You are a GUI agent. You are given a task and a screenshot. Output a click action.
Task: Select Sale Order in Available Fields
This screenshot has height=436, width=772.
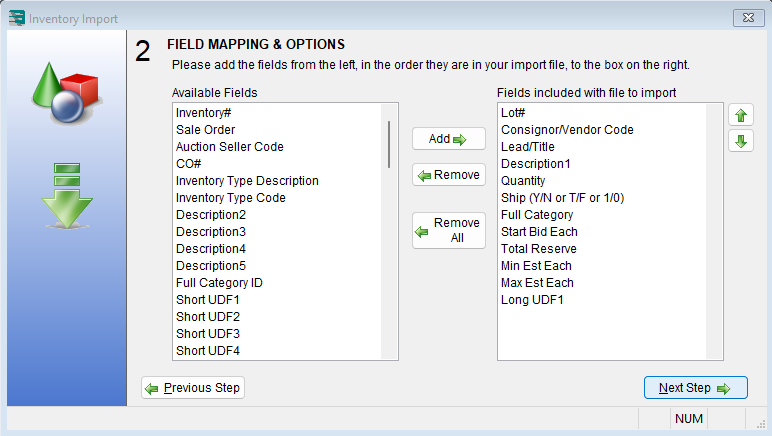pyautogui.click(x=278, y=130)
